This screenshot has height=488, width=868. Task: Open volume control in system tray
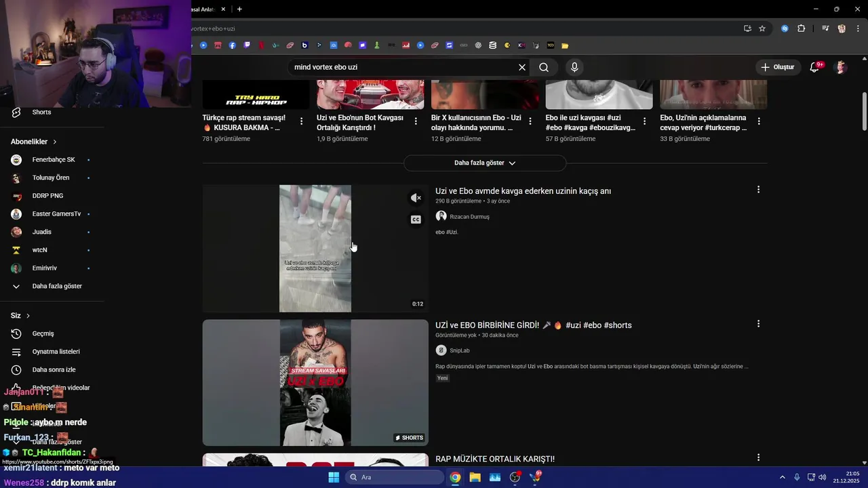[x=822, y=477]
